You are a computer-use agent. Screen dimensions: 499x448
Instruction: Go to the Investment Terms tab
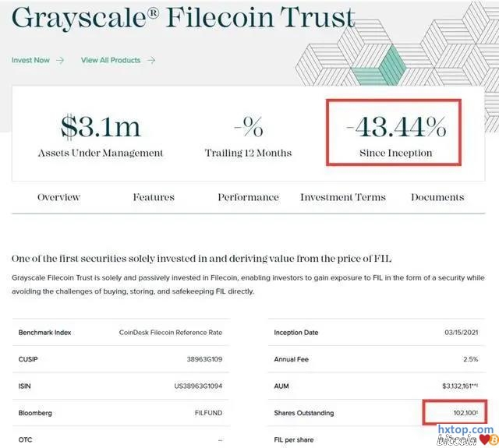(343, 197)
